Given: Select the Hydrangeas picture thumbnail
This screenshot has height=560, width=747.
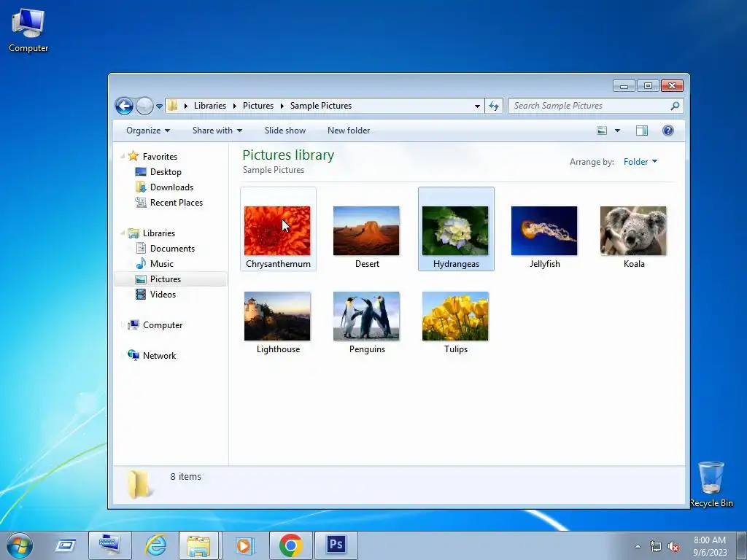Looking at the screenshot, I should tap(456, 230).
